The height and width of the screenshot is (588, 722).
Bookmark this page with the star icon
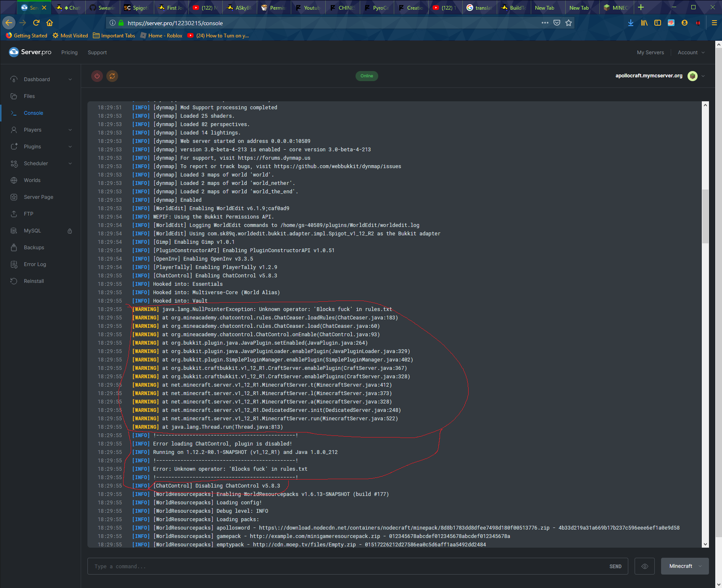[x=569, y=23]
